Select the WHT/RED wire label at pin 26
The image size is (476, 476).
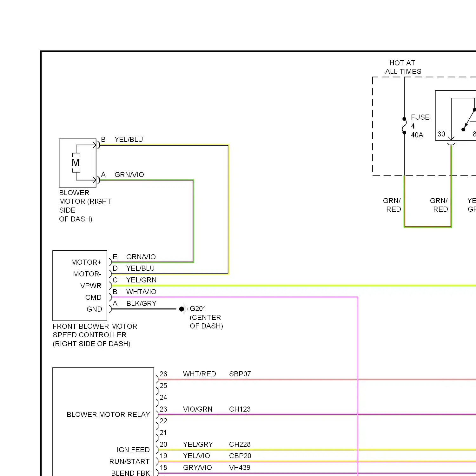coord(199,374)
